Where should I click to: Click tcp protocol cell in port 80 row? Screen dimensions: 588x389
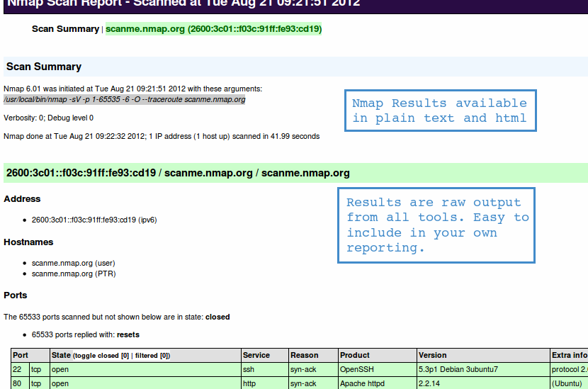pos(40,383)
